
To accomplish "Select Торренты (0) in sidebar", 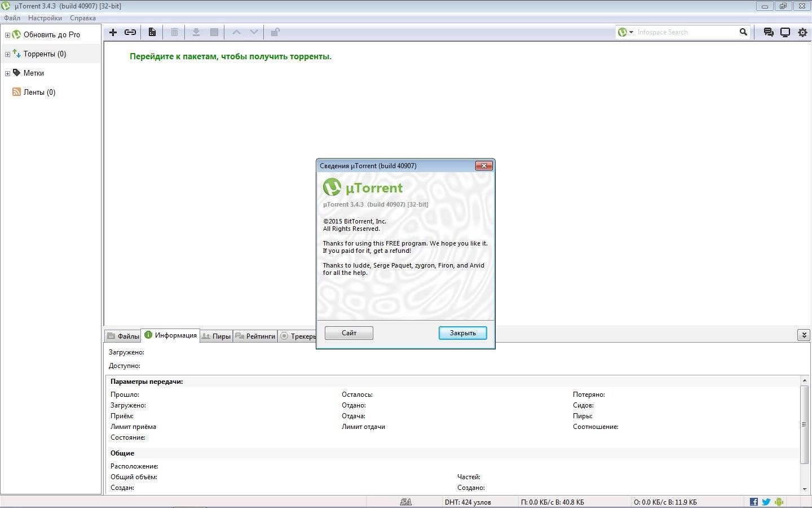I will tap(45, 54).
